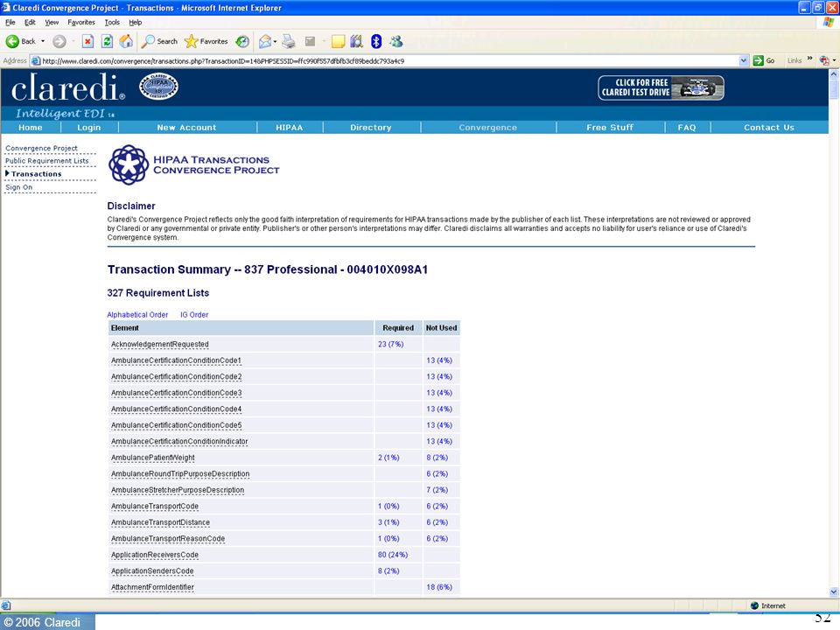Click 7 (2%) for AmbulanceStretcherPurposeDescription
840x630 pixels.
[x=437, y=490]
